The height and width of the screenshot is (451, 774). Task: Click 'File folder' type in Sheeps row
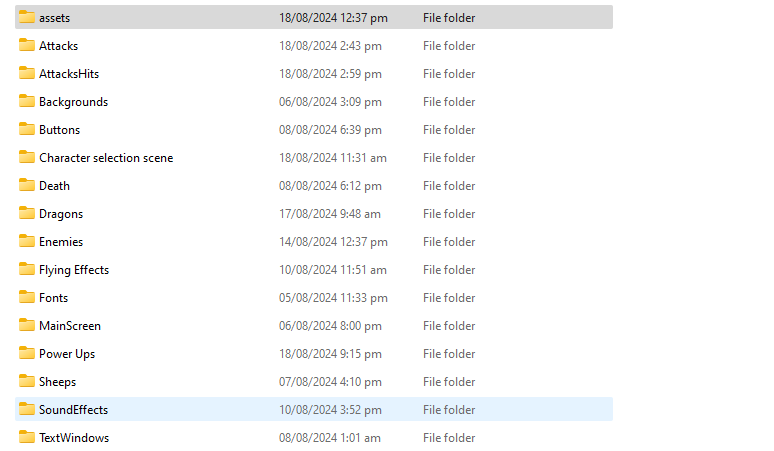pyautogui.click(x=449, y=382)
